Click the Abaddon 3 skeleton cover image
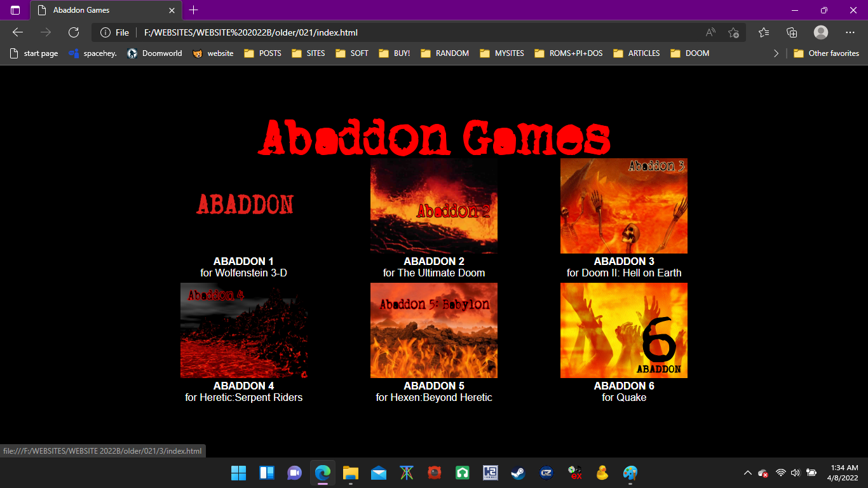 [x=623, y=206]
